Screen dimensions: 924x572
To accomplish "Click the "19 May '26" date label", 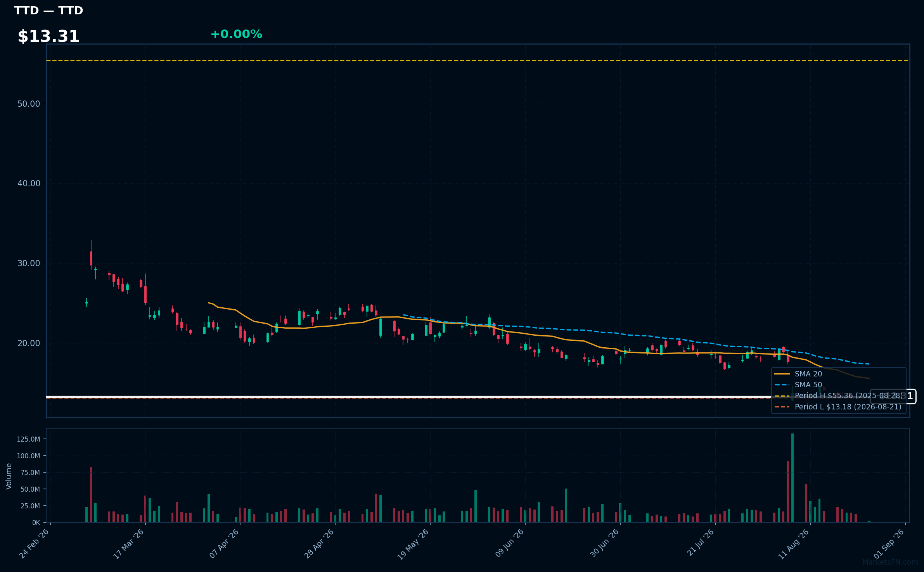I will [414, 544].
